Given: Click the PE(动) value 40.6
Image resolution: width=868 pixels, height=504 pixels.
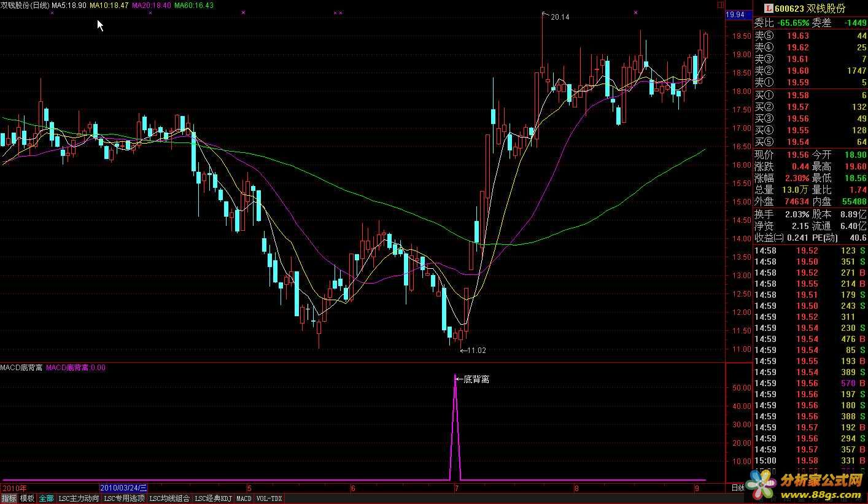Looking at the screenshot, I should [858, 238].
